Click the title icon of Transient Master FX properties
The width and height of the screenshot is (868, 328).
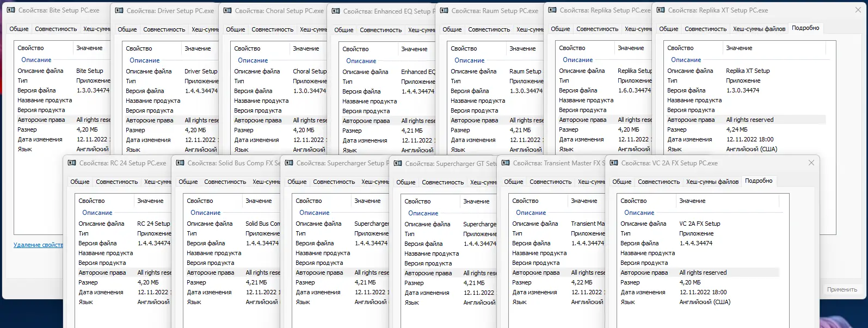pos(505,163)
